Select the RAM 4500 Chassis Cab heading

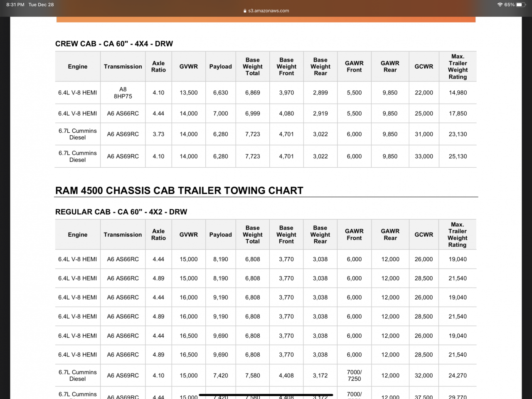(179, 191)
